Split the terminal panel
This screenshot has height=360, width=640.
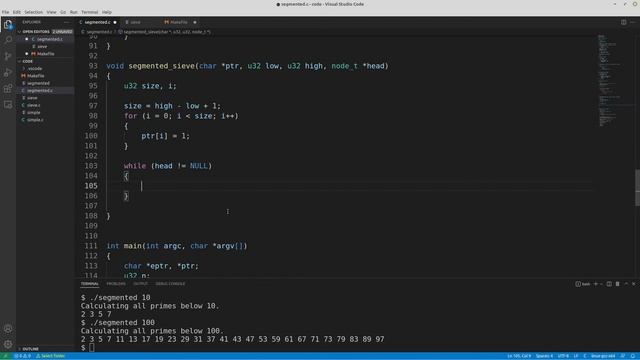(x=609, y=284)
